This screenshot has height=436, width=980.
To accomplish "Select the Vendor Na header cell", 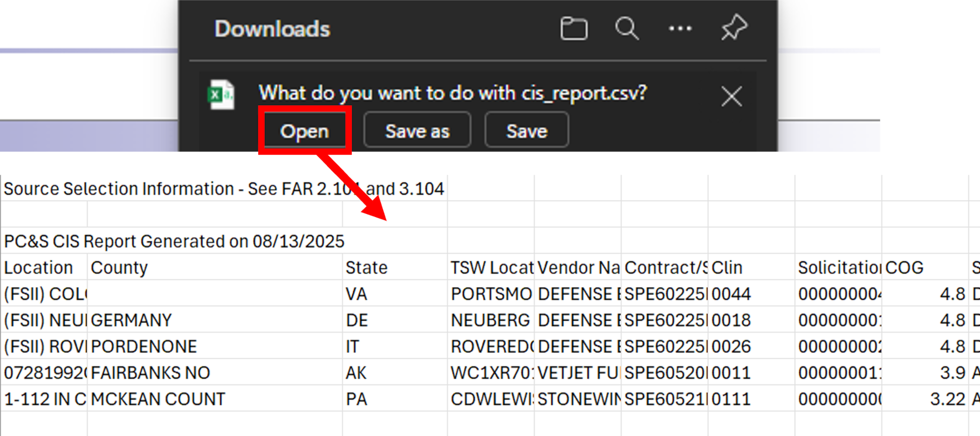I will [578, 267].
